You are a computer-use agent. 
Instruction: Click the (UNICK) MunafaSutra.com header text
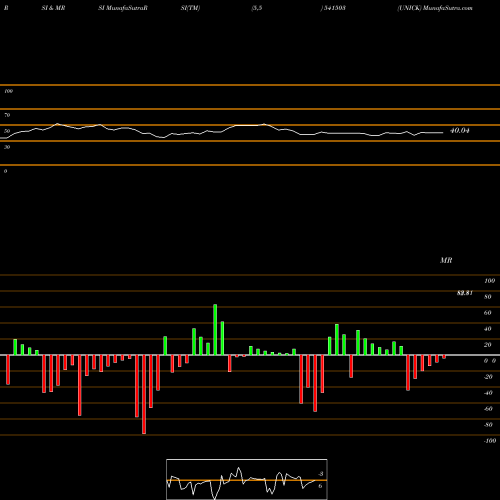click(435, 8)
